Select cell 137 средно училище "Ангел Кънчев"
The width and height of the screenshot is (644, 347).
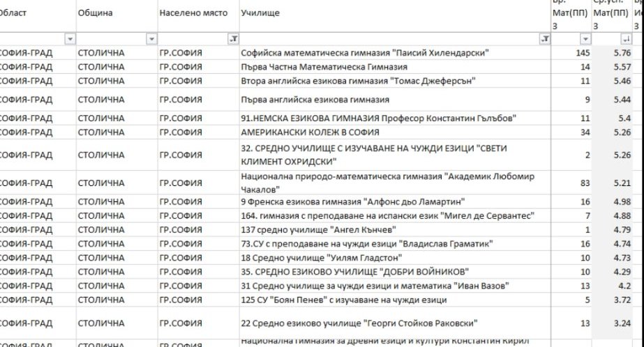tap(395, 230)
